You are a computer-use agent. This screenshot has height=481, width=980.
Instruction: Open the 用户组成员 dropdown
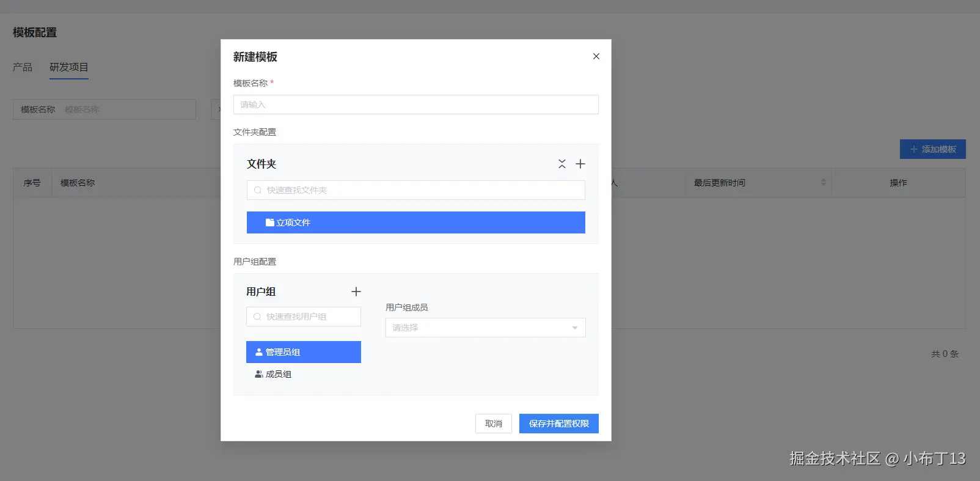tap(486, 328)
